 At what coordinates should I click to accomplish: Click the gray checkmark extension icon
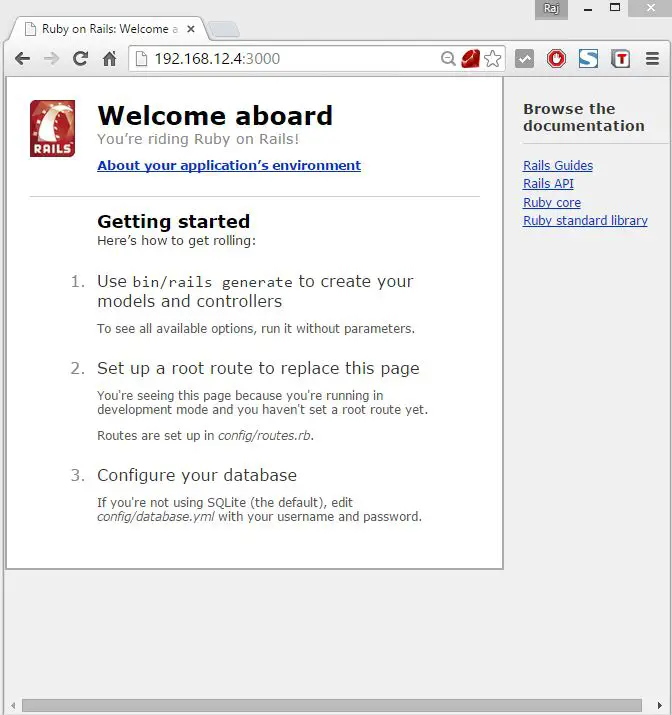(x=524, y=59)
